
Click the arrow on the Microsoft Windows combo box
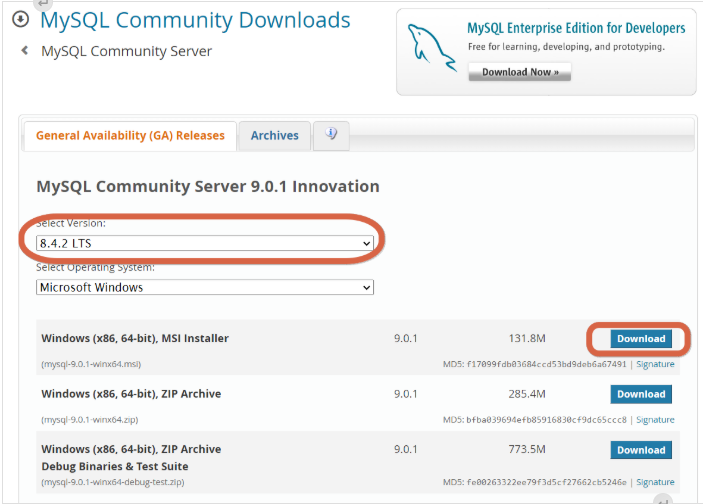point(366,287)
